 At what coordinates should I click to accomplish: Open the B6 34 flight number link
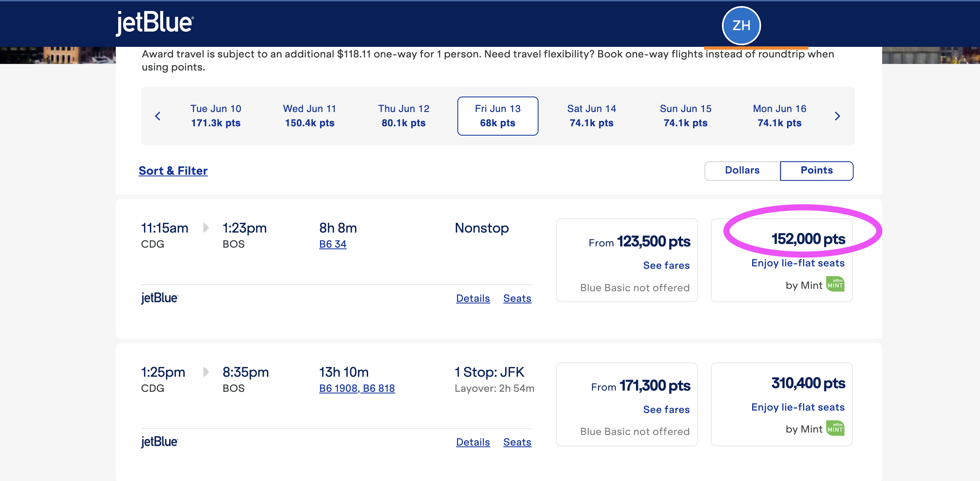tap(333, 244)
